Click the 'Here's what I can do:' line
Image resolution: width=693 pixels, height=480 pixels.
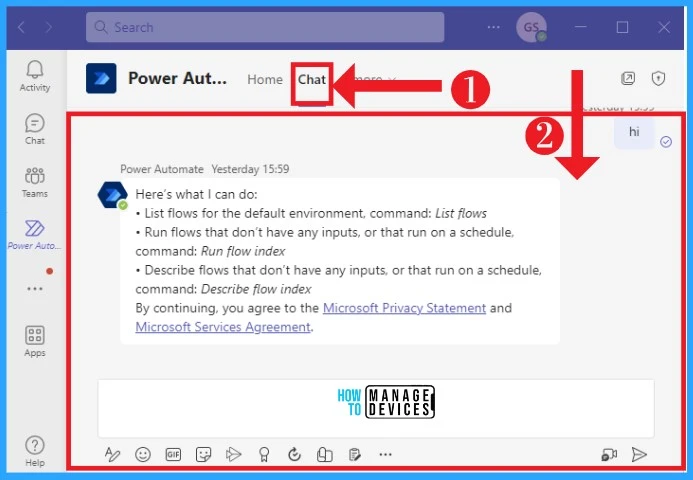(x=196, y=194)
